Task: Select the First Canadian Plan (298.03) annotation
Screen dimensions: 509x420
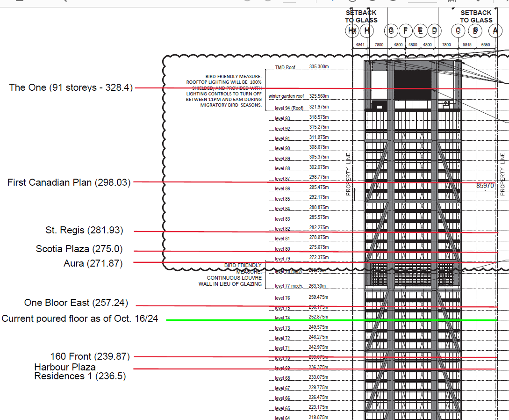Action: click(69, 182)
